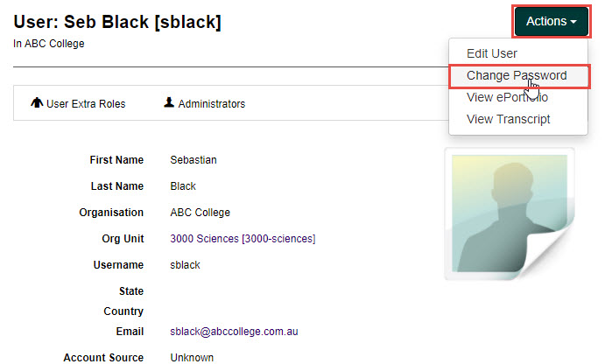Open the Actions dropdown button
This screenshot has width=605, height=364.
click(x=551, y=21)
